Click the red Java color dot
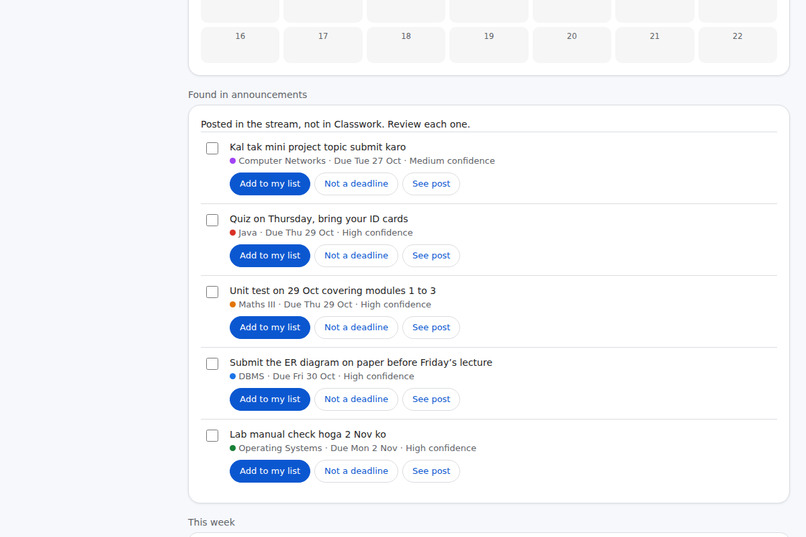This screenshot has width=806, height=537. pyautogui.click(x=233, y=233)
